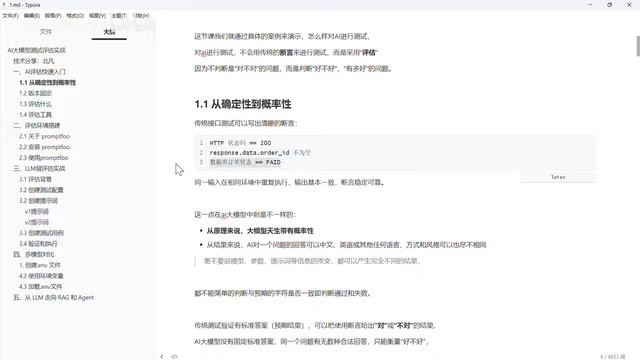This screenshot has width=640, height=360.
Task: Jump to 三、LLM层评估实战 heading
Action: (39, 168)
